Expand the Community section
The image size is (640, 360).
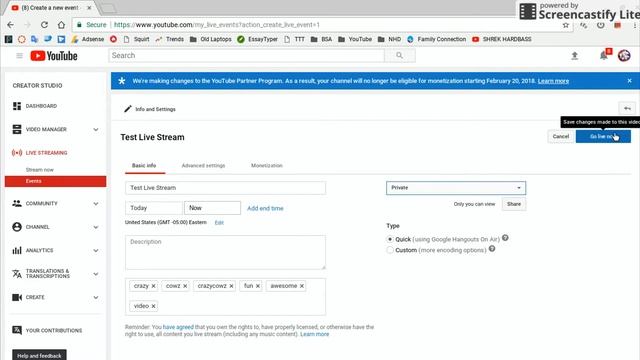(96, 203)
